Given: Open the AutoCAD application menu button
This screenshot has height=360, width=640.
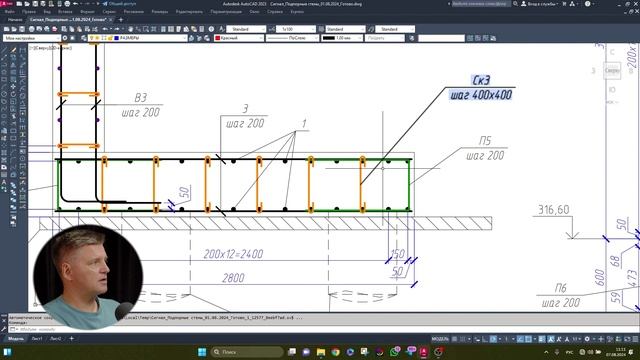Looking at the screenshot, I should [7, 4].
